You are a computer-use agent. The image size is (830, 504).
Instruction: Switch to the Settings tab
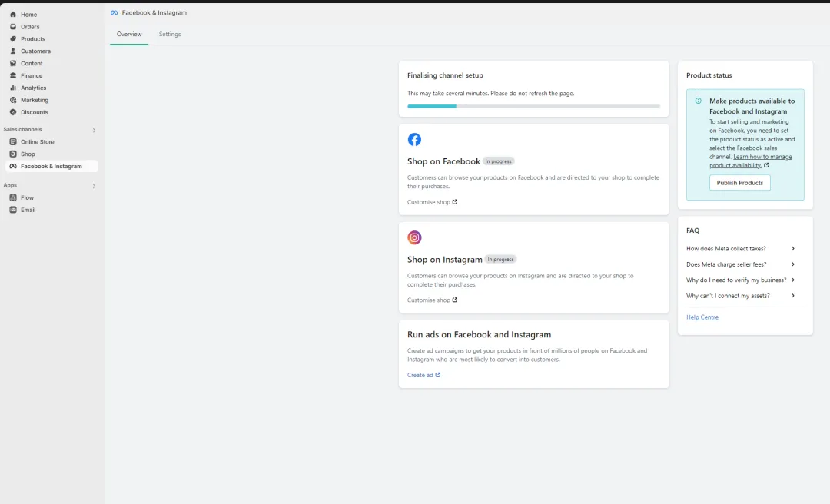pyautogui.click(x=170, y=34)
